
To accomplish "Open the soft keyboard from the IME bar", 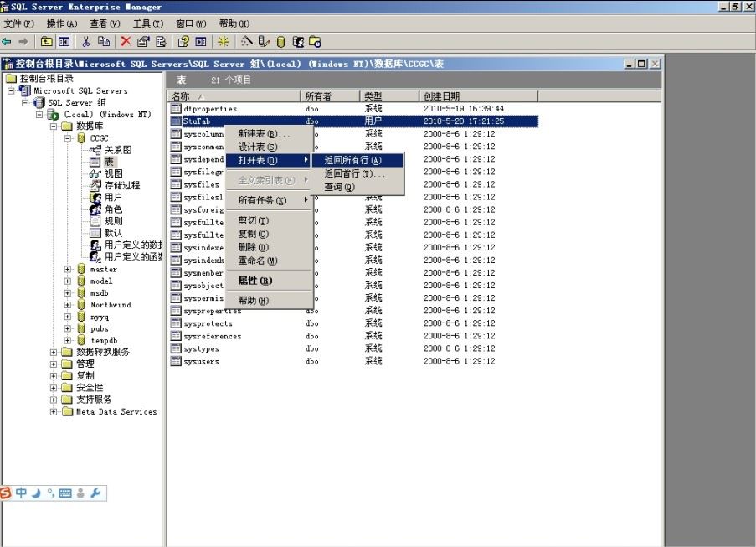I will 65,493.
